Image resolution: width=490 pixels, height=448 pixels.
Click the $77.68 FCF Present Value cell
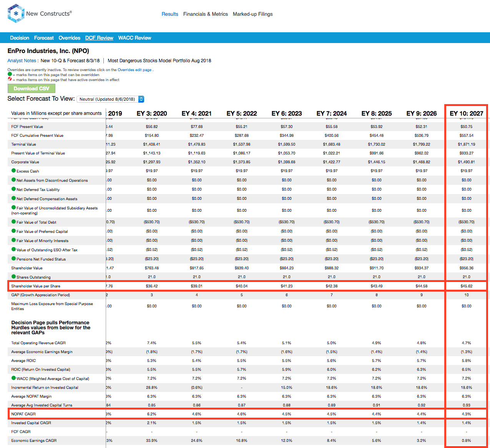197,126
